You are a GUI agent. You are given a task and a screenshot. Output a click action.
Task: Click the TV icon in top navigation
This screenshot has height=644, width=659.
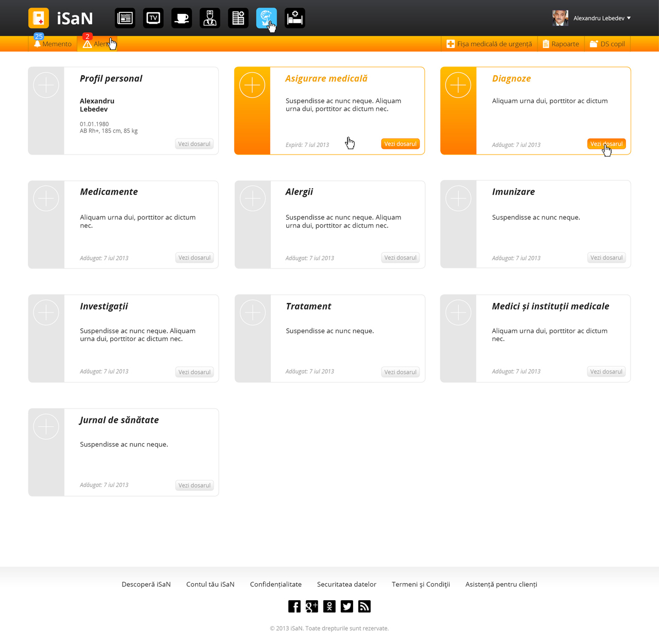pos(153,18)
